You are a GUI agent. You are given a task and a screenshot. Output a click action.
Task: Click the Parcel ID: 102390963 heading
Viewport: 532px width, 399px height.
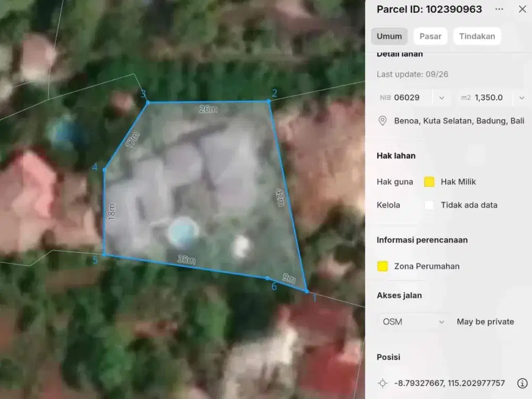pyautogui.click(x=429, y=9)
